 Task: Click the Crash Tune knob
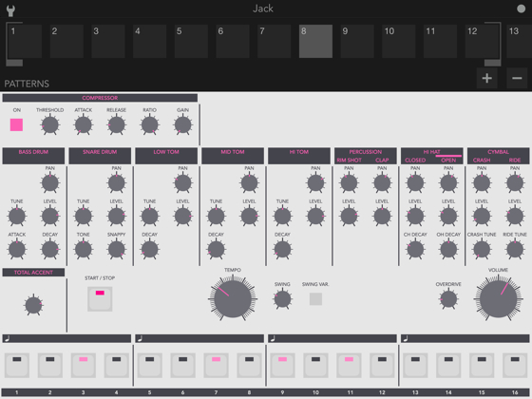coord(482,249)
